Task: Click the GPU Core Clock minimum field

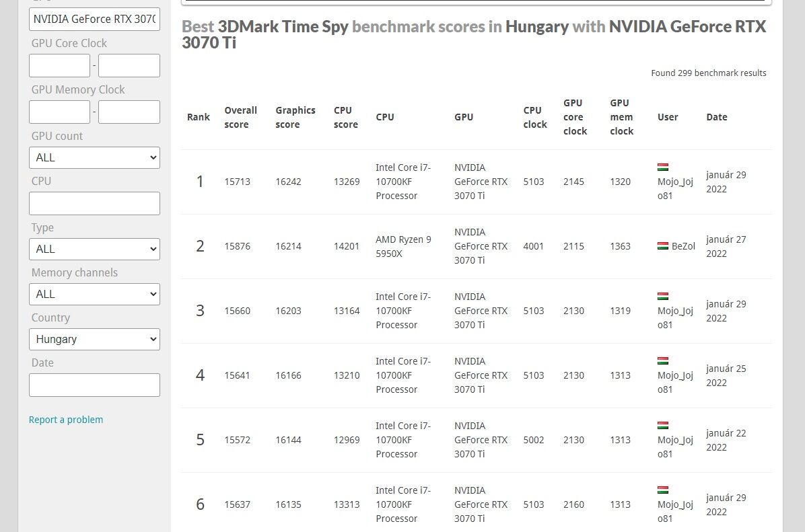Action: pyautogui.click(x=59, y=66)
